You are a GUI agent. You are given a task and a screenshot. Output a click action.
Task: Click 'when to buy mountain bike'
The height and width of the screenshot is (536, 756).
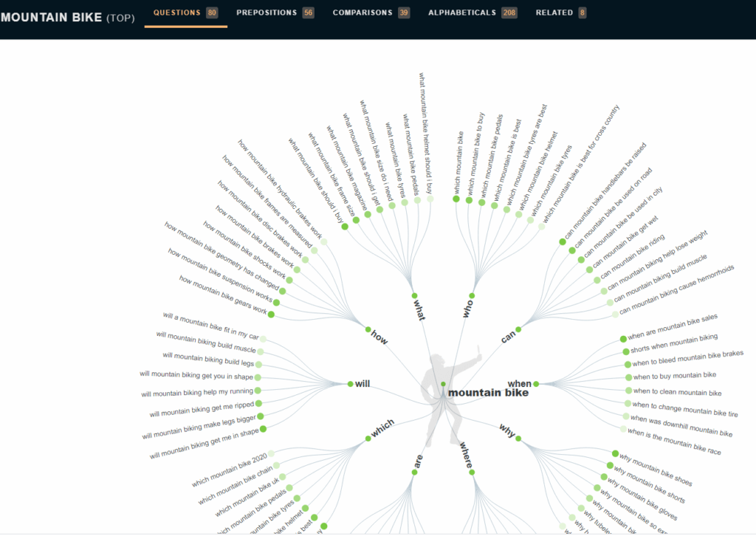(x=675, y=376)
